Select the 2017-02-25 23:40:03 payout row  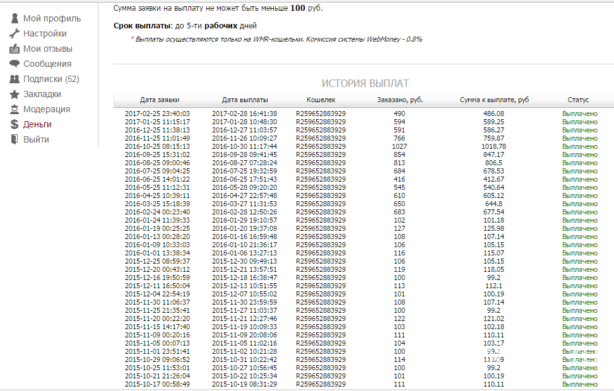(x=363, y=114)
